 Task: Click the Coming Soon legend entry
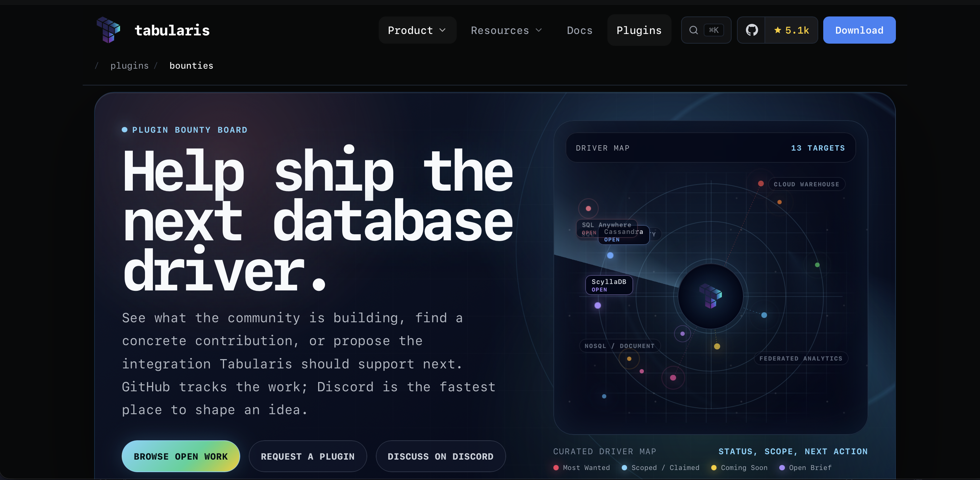(x=739, y=467)
